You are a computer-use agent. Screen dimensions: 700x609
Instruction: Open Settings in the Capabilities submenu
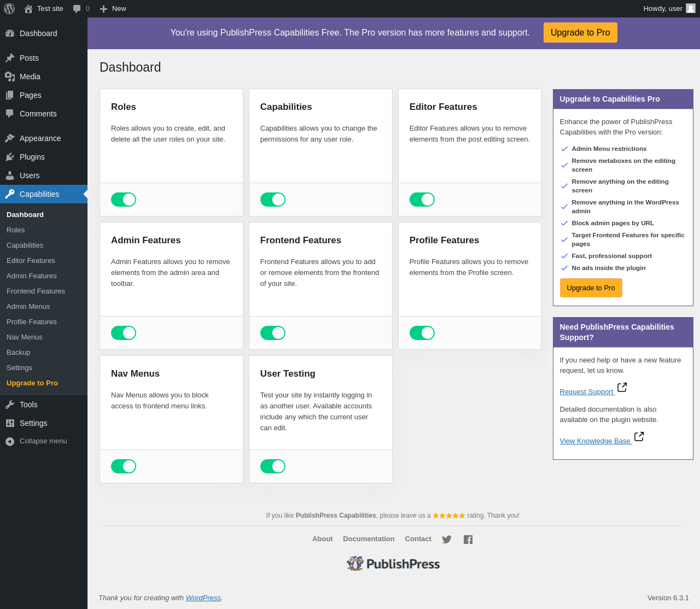pos(19,368)
